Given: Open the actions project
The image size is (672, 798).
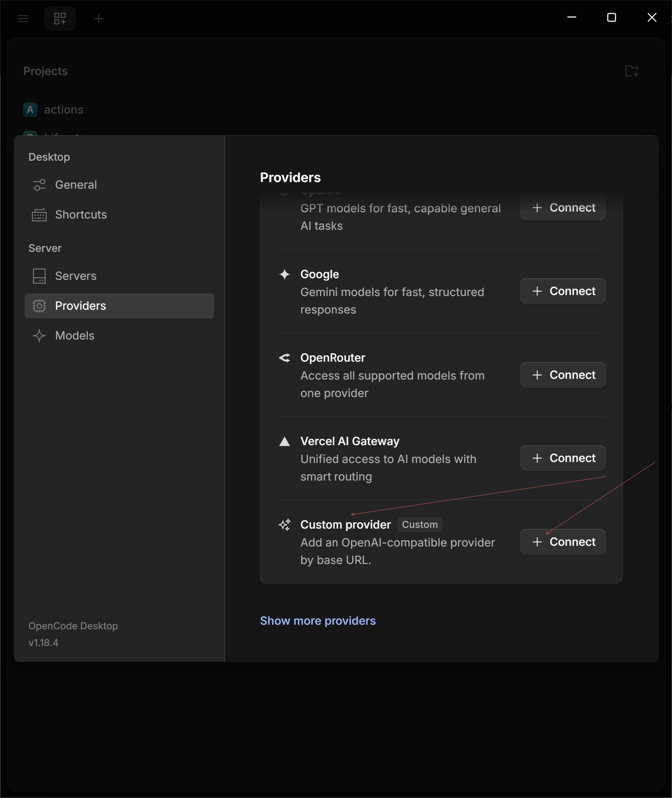Looking at the screenshot, I should coord(64,110).
